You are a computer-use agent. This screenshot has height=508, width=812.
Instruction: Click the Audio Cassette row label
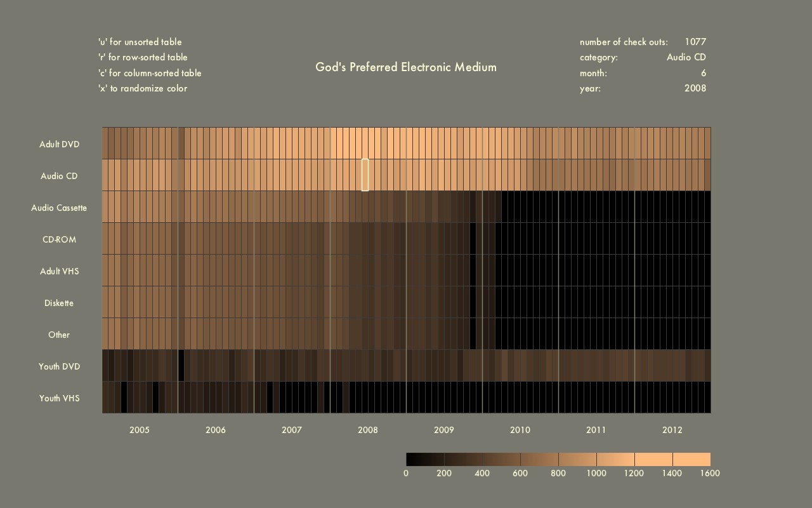tap(59, 208)
